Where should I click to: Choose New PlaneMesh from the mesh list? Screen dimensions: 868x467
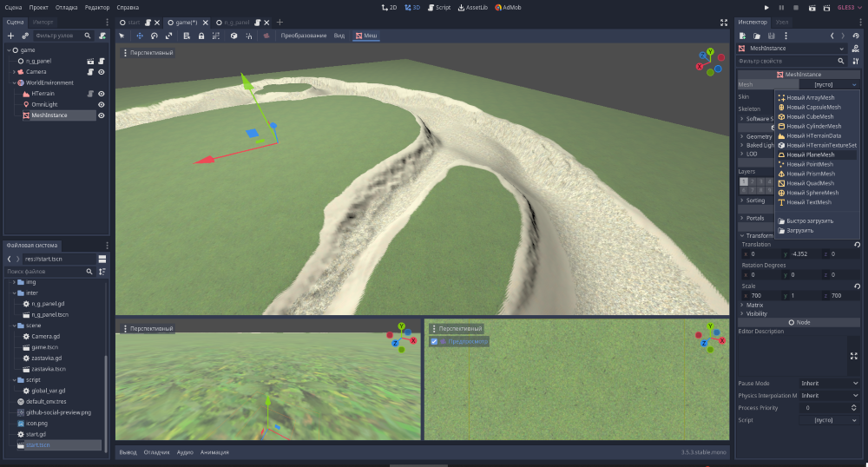tap(810, 155)
